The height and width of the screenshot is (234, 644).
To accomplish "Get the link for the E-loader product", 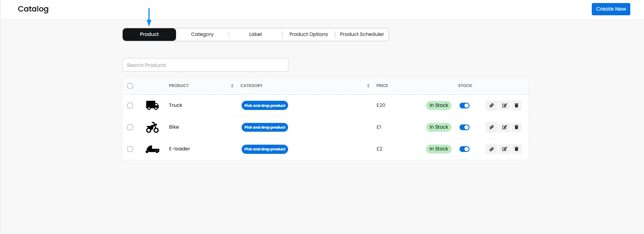I will tap(492, 149).
